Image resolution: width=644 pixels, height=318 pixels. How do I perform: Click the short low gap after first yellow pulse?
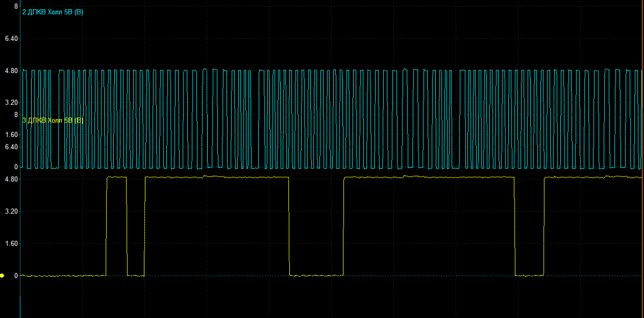(136, 275)
